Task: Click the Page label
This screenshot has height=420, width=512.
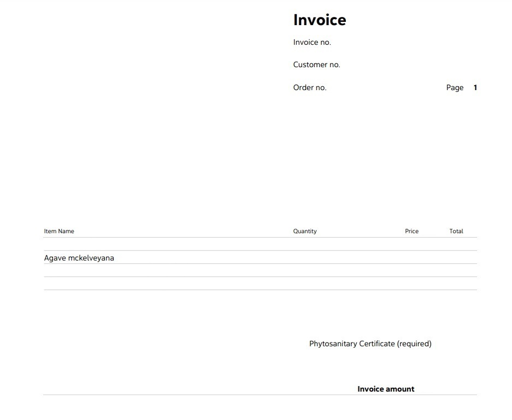Action: click(455, 87)
